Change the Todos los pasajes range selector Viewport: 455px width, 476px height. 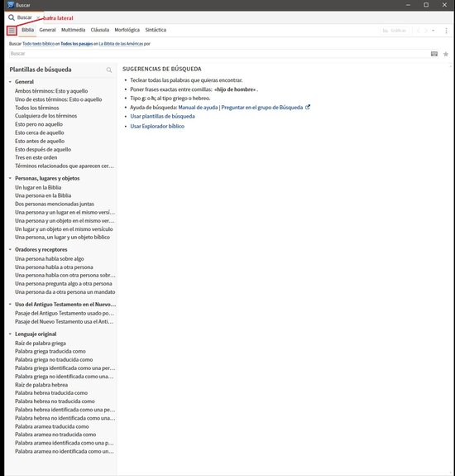[77, 44]
